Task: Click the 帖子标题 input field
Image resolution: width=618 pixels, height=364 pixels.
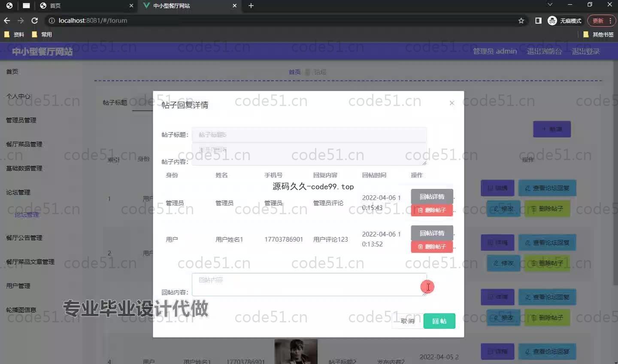Action: 309,135
